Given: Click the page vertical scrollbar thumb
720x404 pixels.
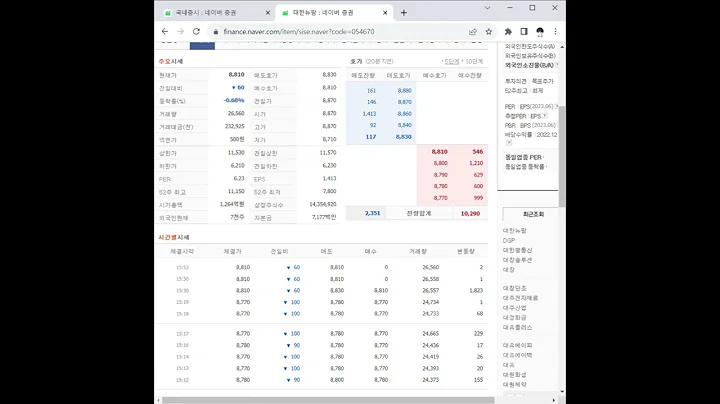Looking at the screenshot, I should 562,156.
